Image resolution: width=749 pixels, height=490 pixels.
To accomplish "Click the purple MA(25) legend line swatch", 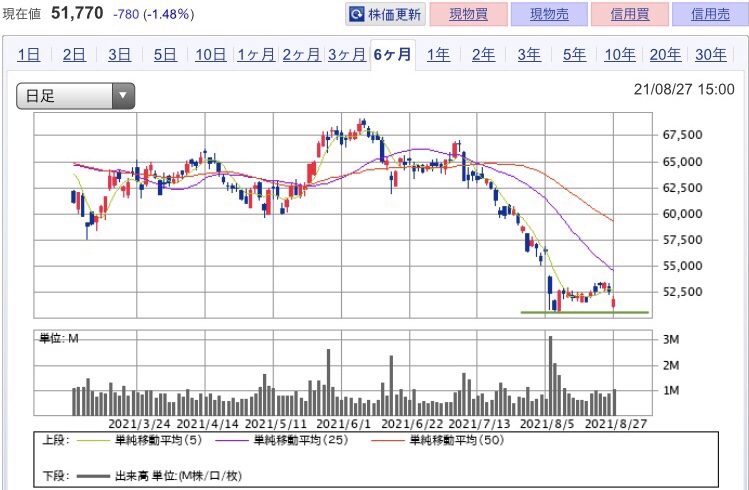I will pos(232,441).
